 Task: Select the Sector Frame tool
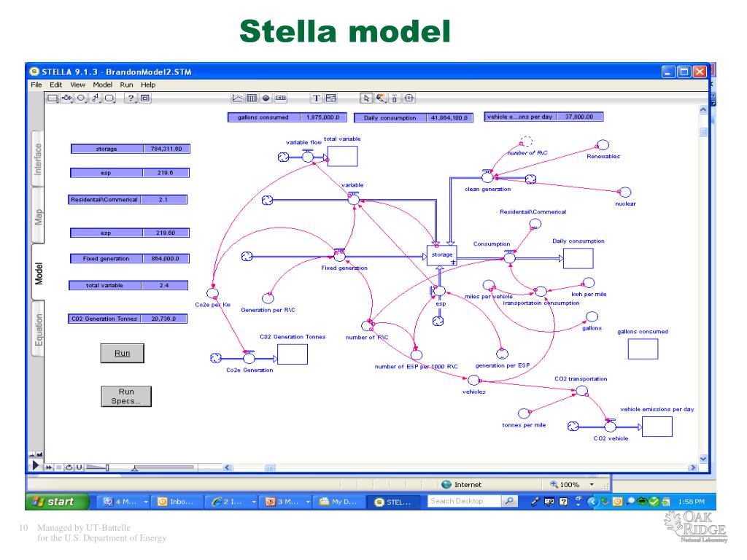145,98
